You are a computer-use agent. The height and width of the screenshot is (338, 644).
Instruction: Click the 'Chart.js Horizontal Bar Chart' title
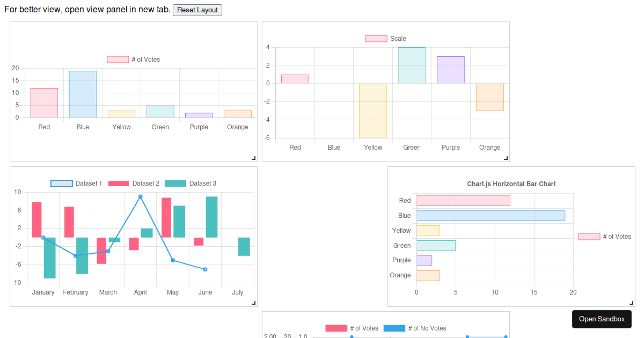click(511, 183)
